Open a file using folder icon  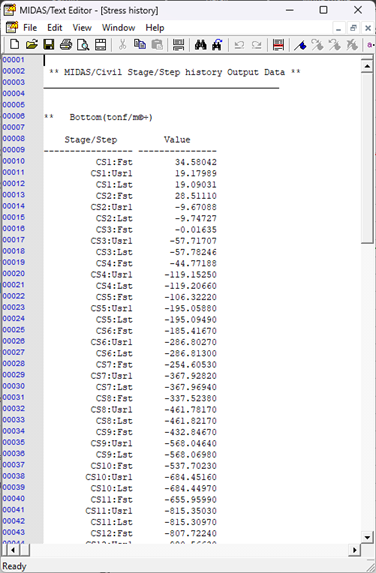(x=32, y=45)
